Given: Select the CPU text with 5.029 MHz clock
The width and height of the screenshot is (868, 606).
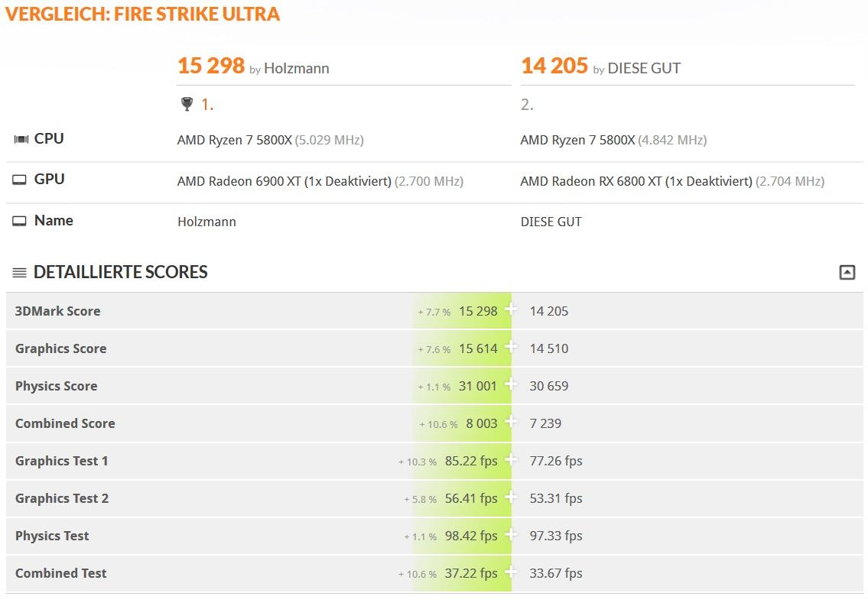Looking at the screenshot, I should point(271,140).
